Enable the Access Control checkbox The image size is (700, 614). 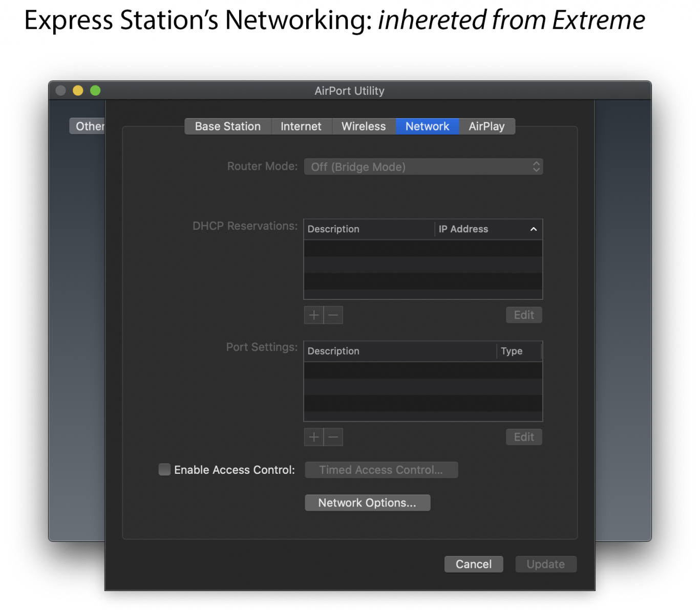coord(164,470)
